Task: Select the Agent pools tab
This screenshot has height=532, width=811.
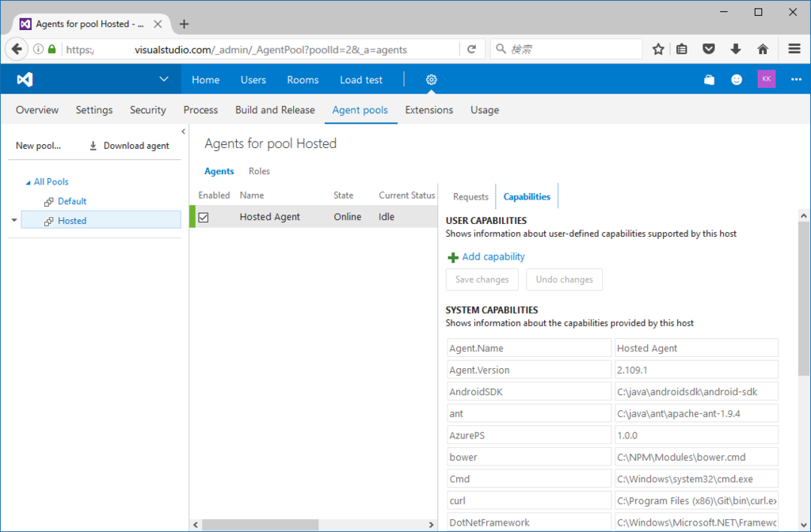Action: (x=360, y=109)
